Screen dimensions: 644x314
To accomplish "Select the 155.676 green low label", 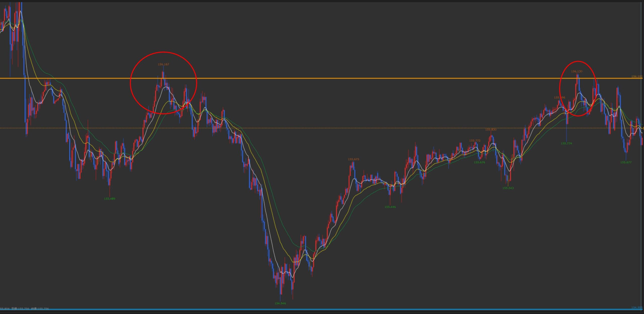I will (479, 162).
